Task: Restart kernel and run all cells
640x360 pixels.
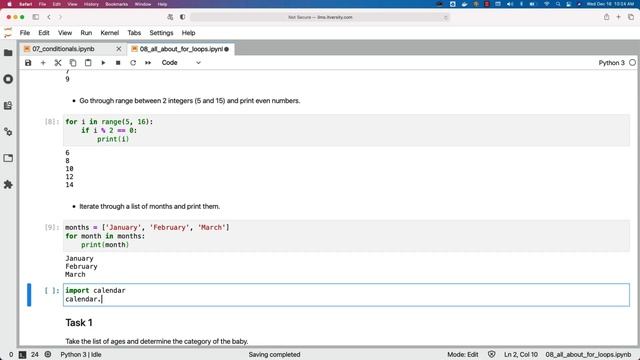Action: [x=148, y=63]
